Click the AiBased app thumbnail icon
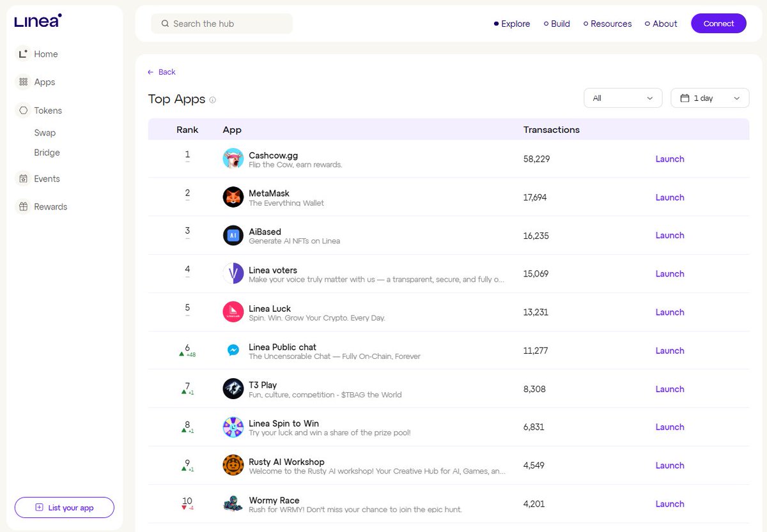Image resolution: width=767 pixels, height=532 pixels. pos(233,235)
